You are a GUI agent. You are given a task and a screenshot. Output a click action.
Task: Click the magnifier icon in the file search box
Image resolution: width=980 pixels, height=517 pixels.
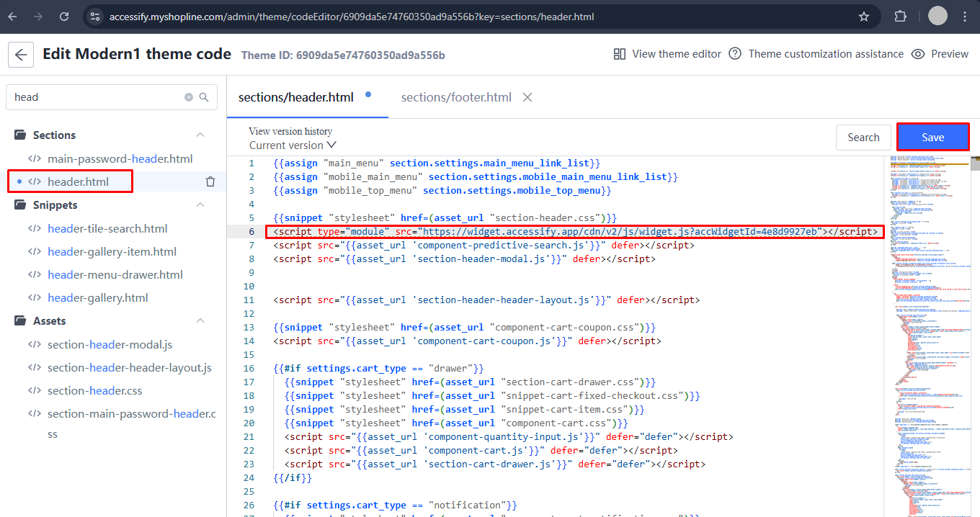tap(205, 96)
